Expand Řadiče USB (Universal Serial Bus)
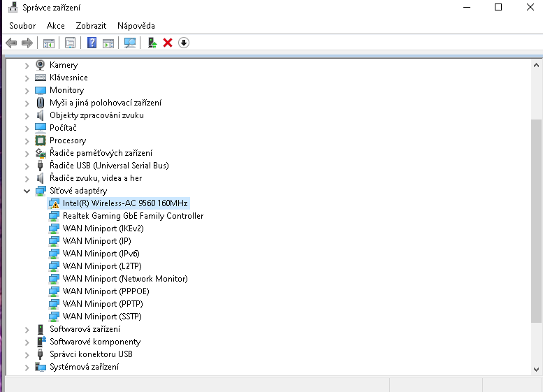Screen dimensions: 543x392 click(x=27, y=166)
